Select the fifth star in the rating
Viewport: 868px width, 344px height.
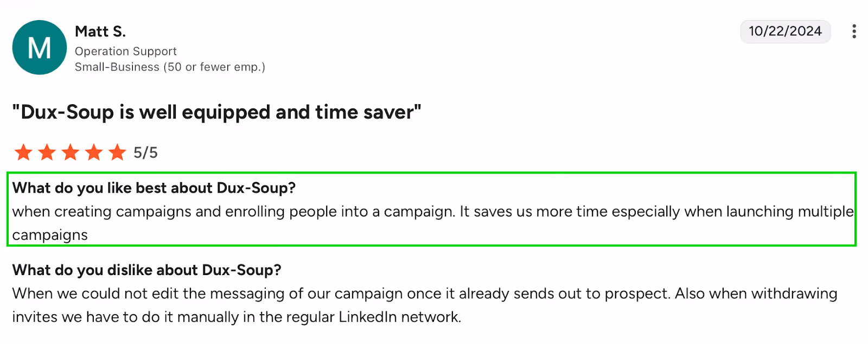pyautogui.click(x=117, y=152)
